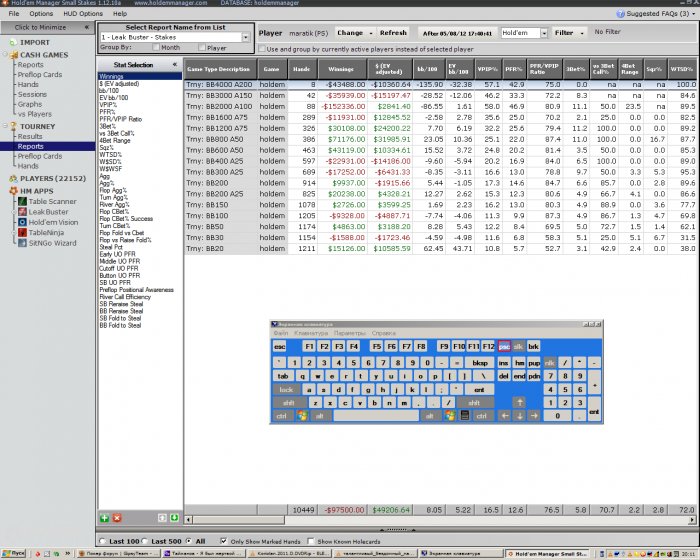The image size is (700, 560).
Task: Click the green plus icon under Stat Selection
Action: coord(104,518)
